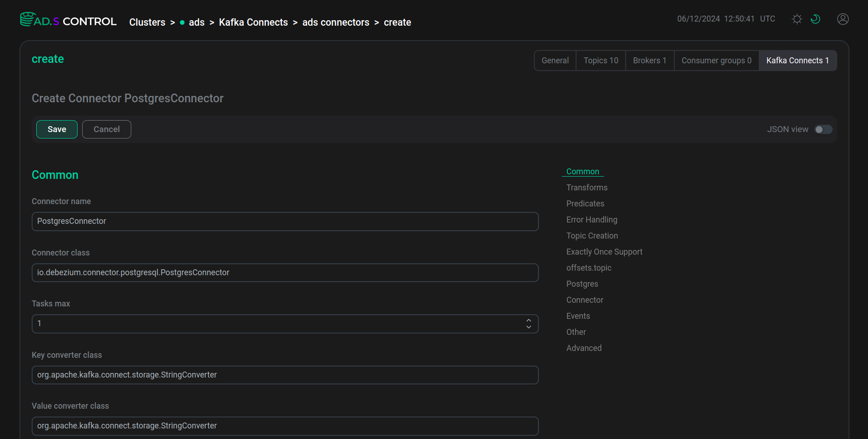The height and width of the screenshot is (439, 868).
Task: Jump to Predicates section
Action: tap(585, 204)
